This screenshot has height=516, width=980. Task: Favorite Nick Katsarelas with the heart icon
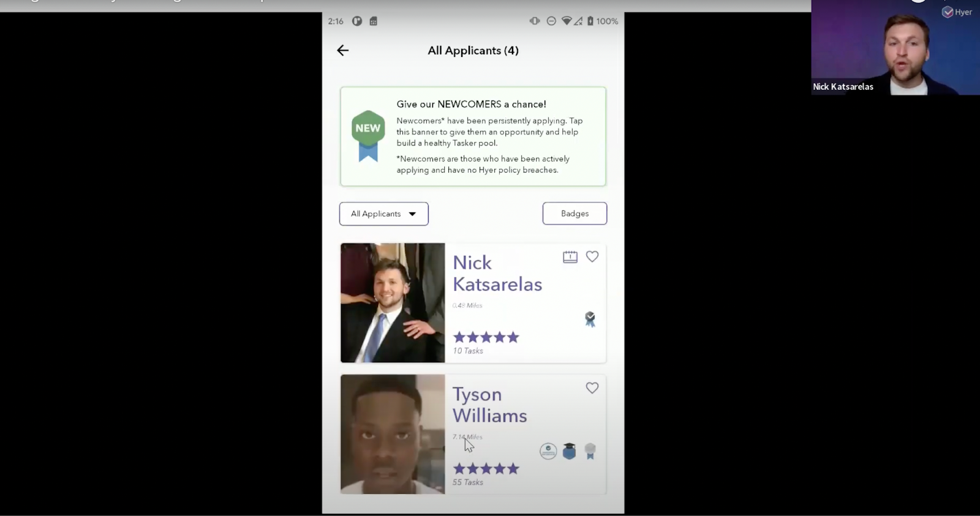[x=592, y=257]
